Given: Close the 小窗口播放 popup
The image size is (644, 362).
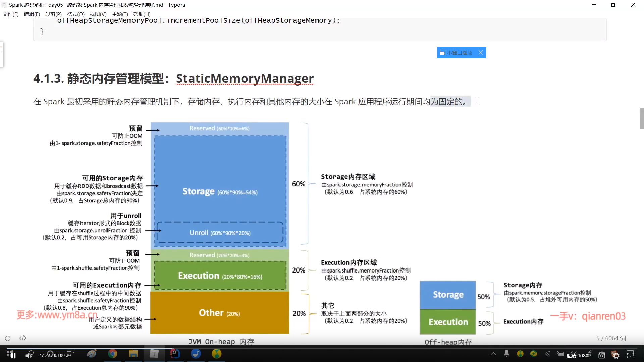Looking at the screenshot, I should coord(481,53).
